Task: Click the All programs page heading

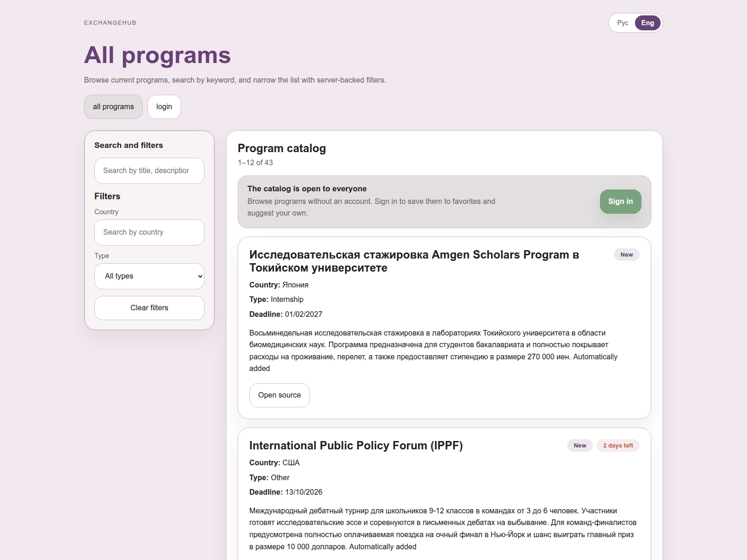Action: coord(157,55)
